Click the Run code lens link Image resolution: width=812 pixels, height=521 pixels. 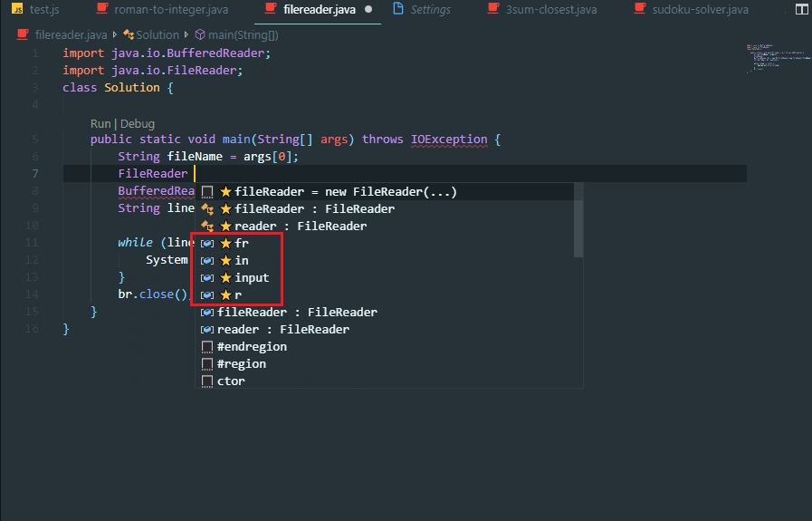click(100, 124)
